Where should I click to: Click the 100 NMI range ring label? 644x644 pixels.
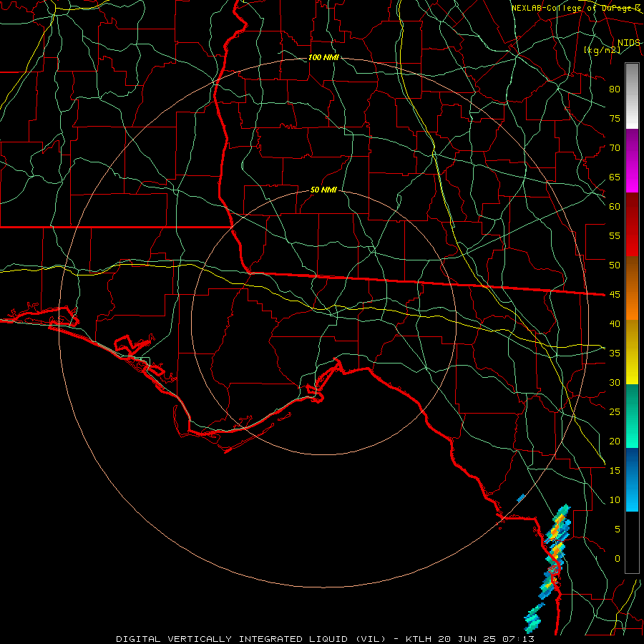coord(323,57)
